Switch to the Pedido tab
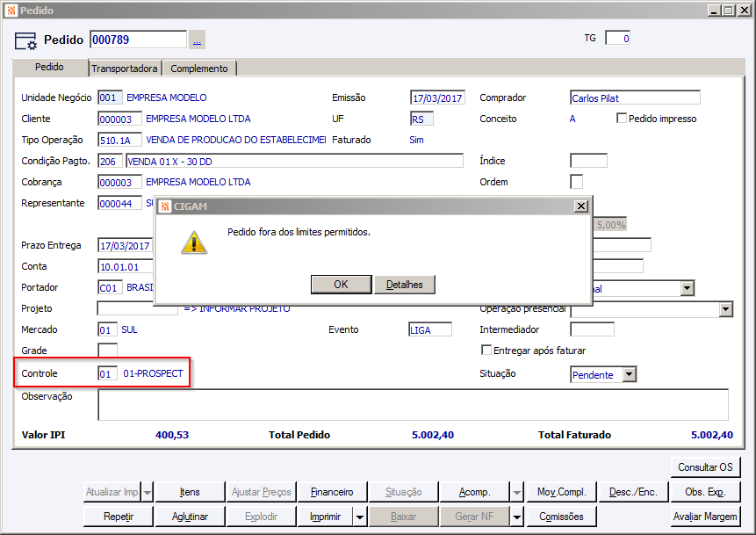 click(x=49, y=67)
